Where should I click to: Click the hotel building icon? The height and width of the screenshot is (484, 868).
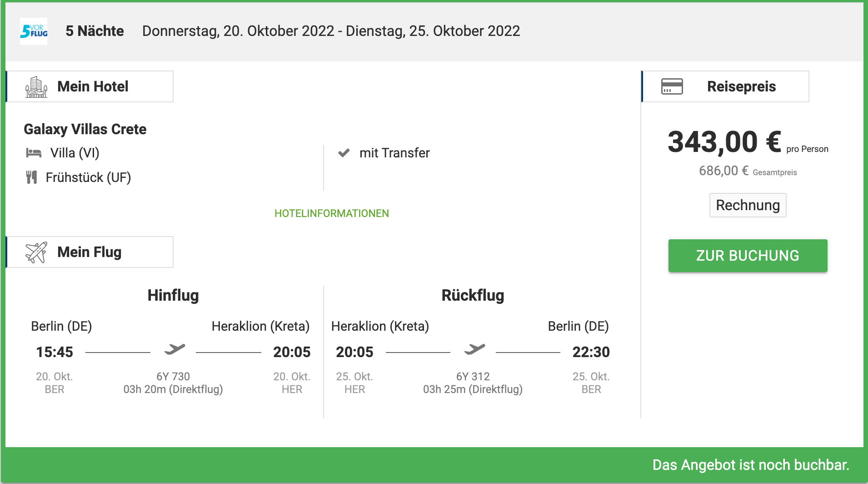[36, 87]
